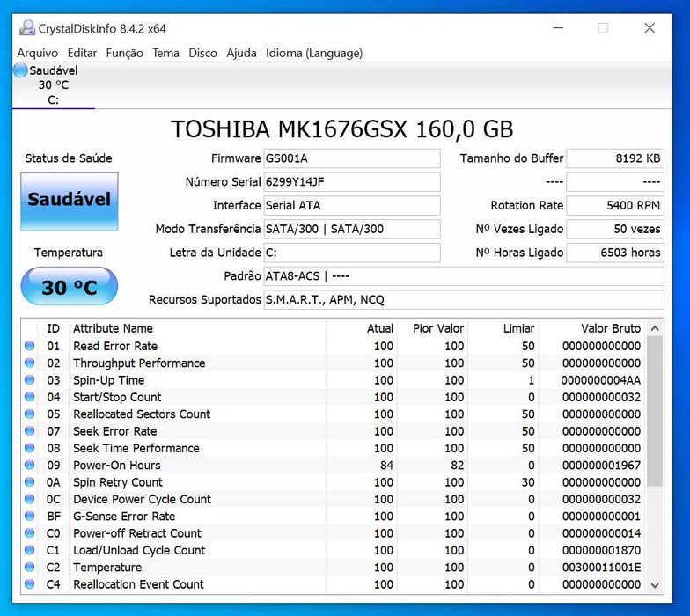Click the status dot for Reallocated Sectors Count
690x616 pixels.
30,414
